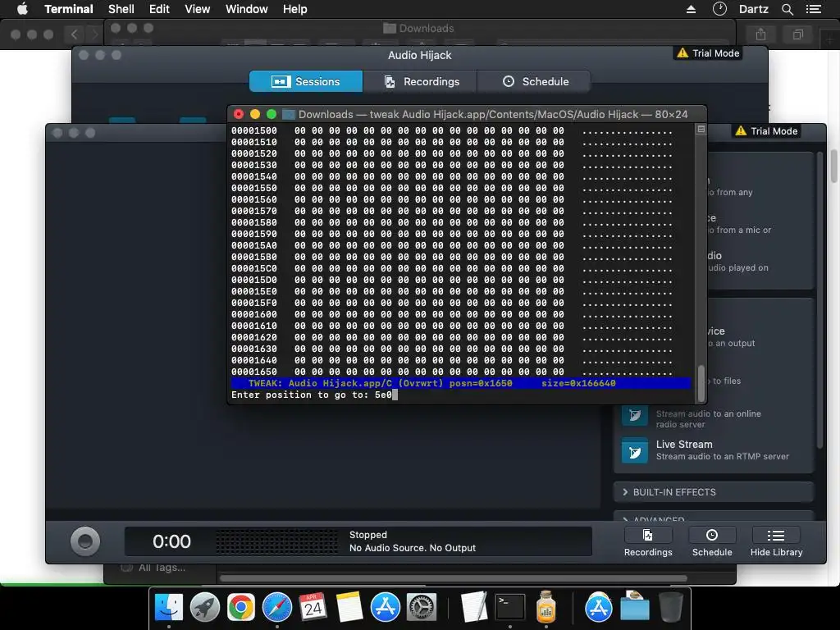Open the Downloads folder stack in dock

click(x=635, y=606)
